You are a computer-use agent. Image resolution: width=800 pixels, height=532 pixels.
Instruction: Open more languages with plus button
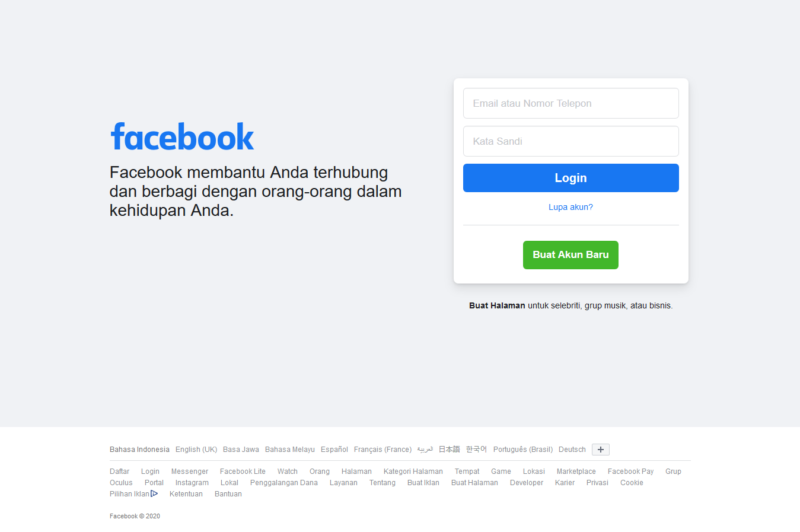coord(601,450)
